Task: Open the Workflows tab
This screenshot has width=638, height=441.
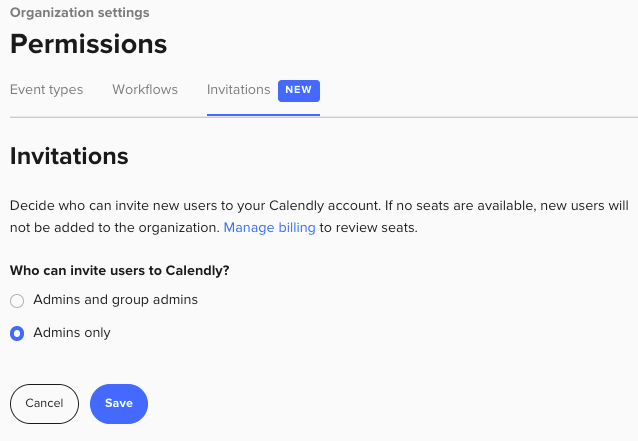Action: point(145,90)
